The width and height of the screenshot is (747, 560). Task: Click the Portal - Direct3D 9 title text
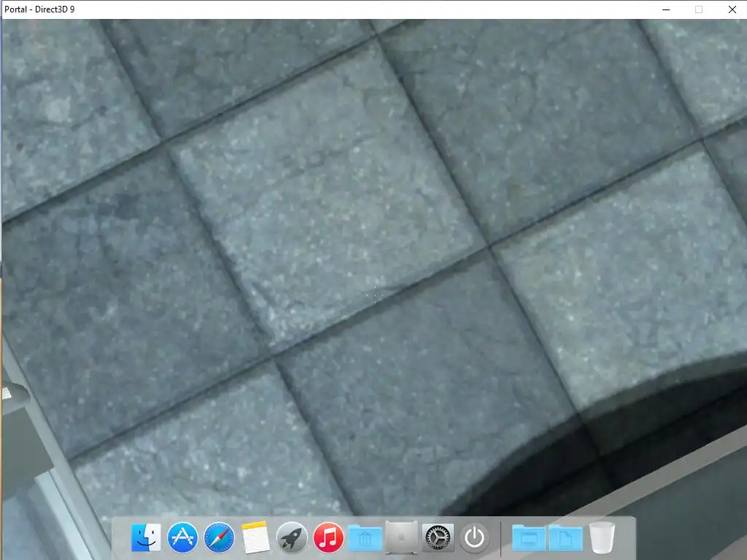pyautogui.click(x=39, y=9)
